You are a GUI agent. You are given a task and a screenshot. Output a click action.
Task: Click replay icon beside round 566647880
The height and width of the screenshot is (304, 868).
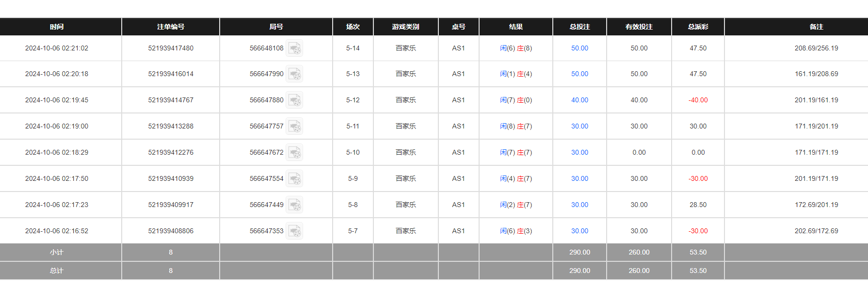click(x=294, y=100)
